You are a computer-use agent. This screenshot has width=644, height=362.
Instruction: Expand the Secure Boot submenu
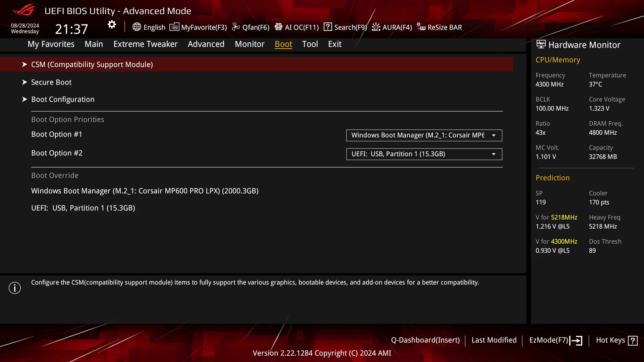tap(51, 82)
